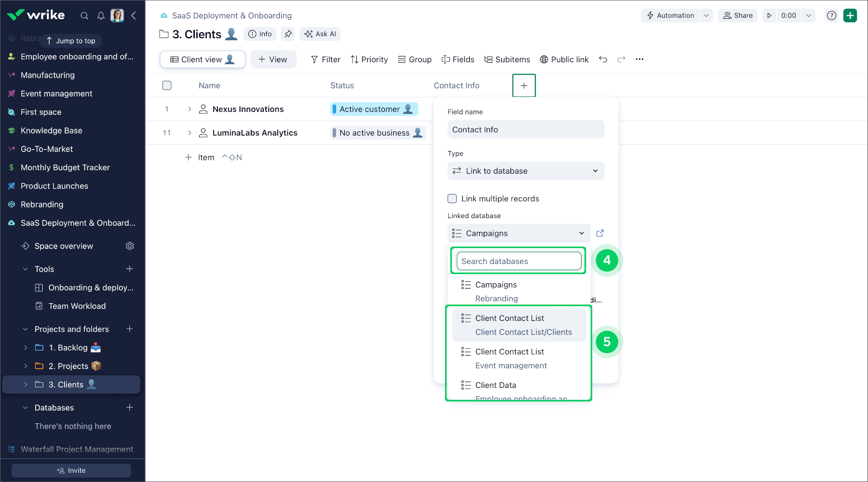868x482 pixels.
Task: Open the Public link option
Action: [564, 59]
